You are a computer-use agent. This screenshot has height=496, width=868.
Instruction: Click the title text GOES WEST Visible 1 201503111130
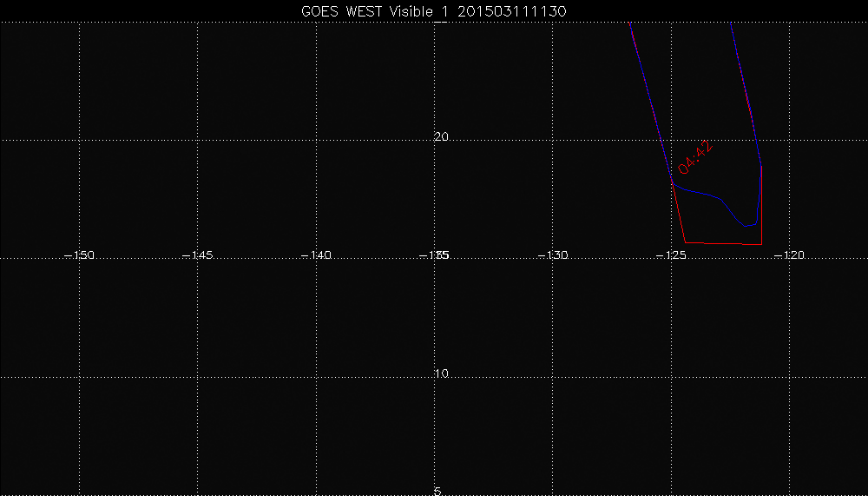[433, 11]
